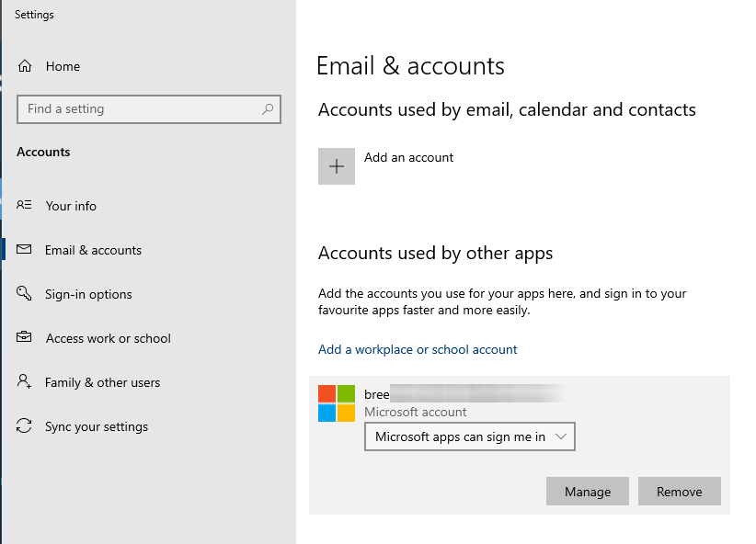Click the Accounts used by other apps heading
Viewport: 756px width, 544px height.
point(435,254)
